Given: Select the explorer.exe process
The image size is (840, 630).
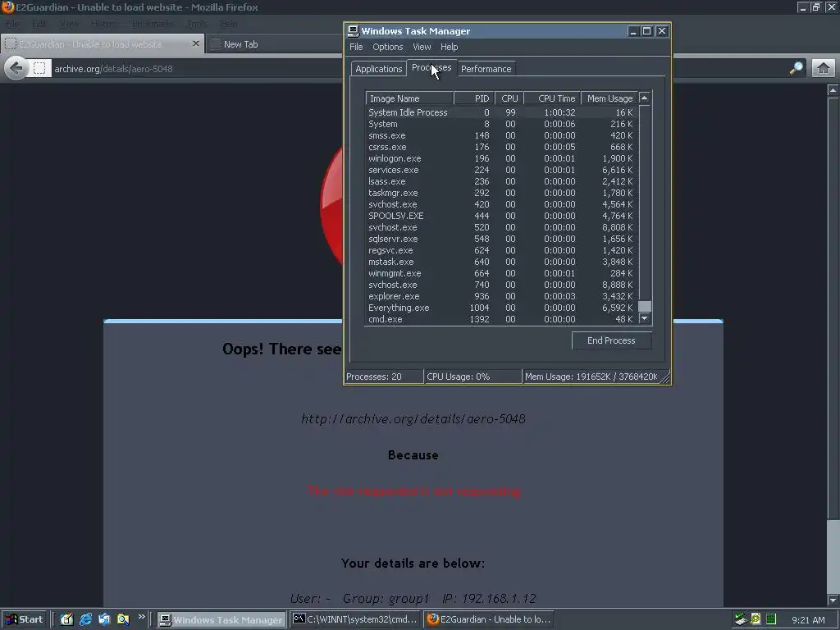Looking at the screenshot, I should coord(501,296).
